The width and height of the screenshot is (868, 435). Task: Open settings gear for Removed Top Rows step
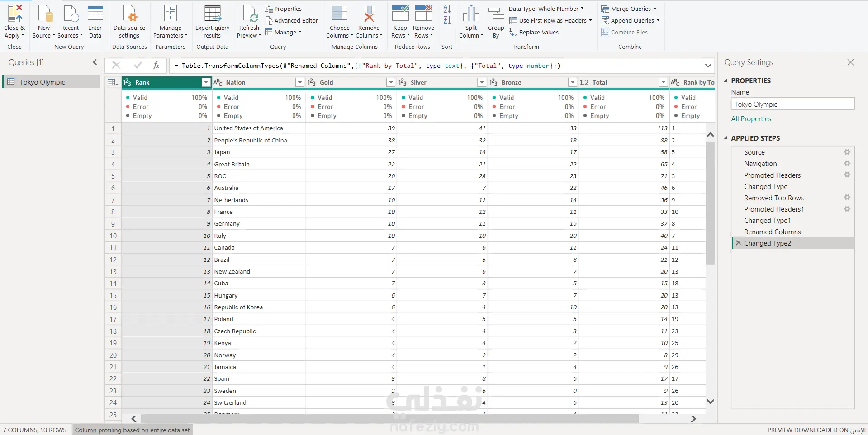pos(847,197)
